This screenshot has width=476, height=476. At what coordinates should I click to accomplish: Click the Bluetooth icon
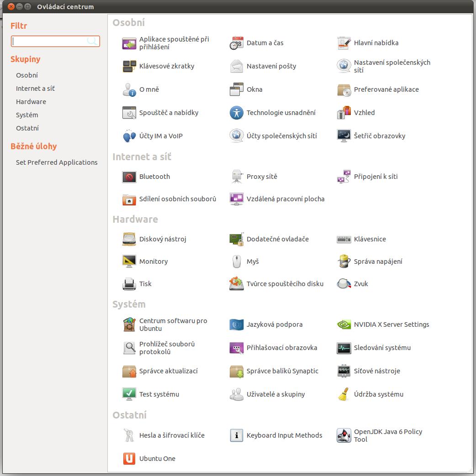129,177
